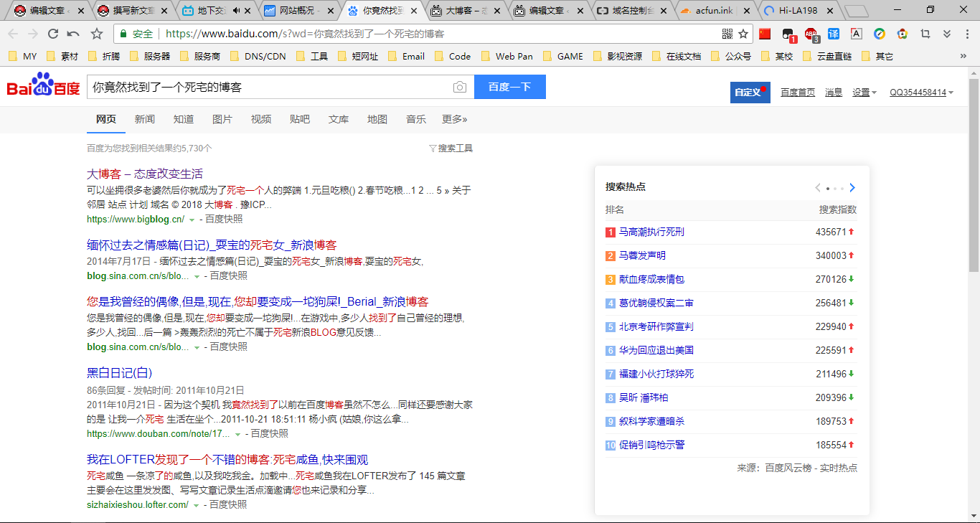This screenshot has width=980, height=523.
Task: Switch to the 新闻 search tab
Action: coord(145,119)
